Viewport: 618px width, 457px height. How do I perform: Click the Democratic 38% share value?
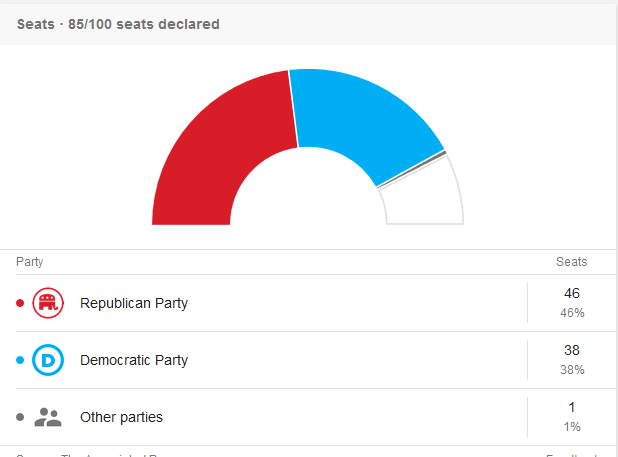pos(572,370)
